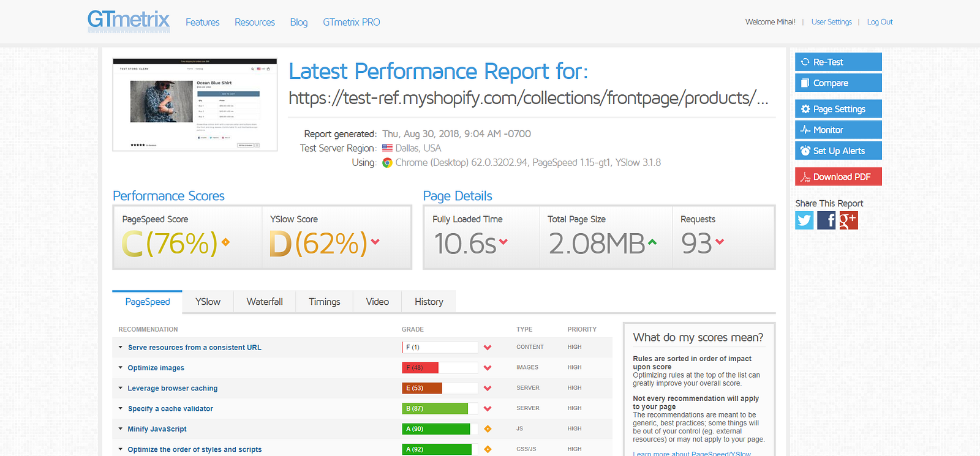Viewport: 980px width, 456px height.
Task: Click red trend arrow for consistent URL row
Action: click(488, 348)
